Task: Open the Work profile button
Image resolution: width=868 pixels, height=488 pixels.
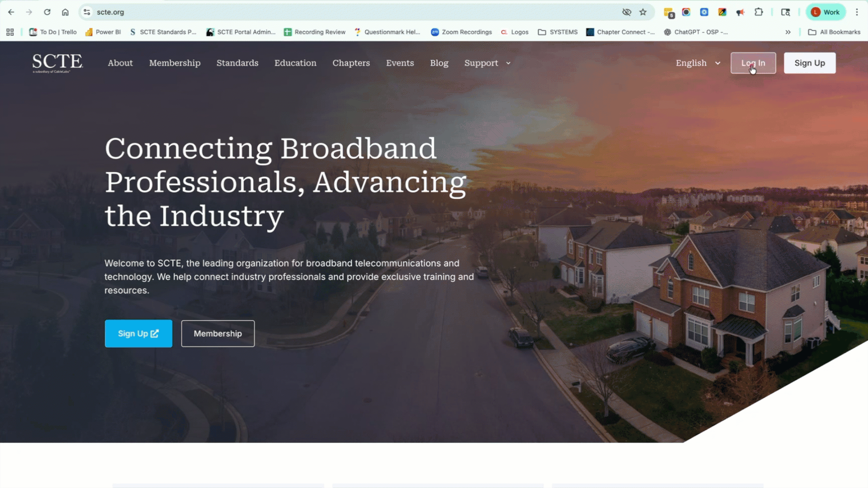Action: pyautogui.click(x=826, y=12)
